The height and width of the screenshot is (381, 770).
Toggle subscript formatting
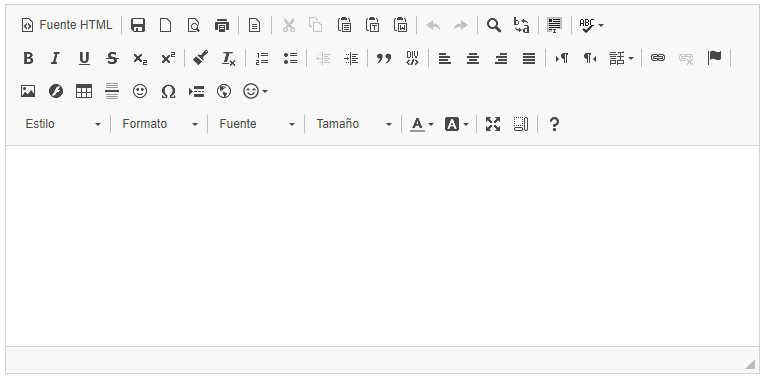click(x=140, y=58)
